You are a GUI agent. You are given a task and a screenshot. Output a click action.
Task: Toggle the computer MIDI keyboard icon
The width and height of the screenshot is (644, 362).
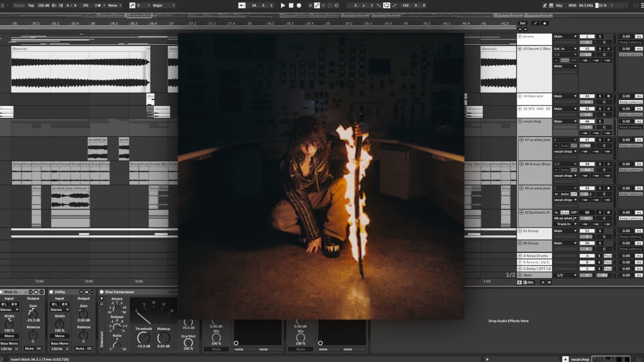pos(551,6)
